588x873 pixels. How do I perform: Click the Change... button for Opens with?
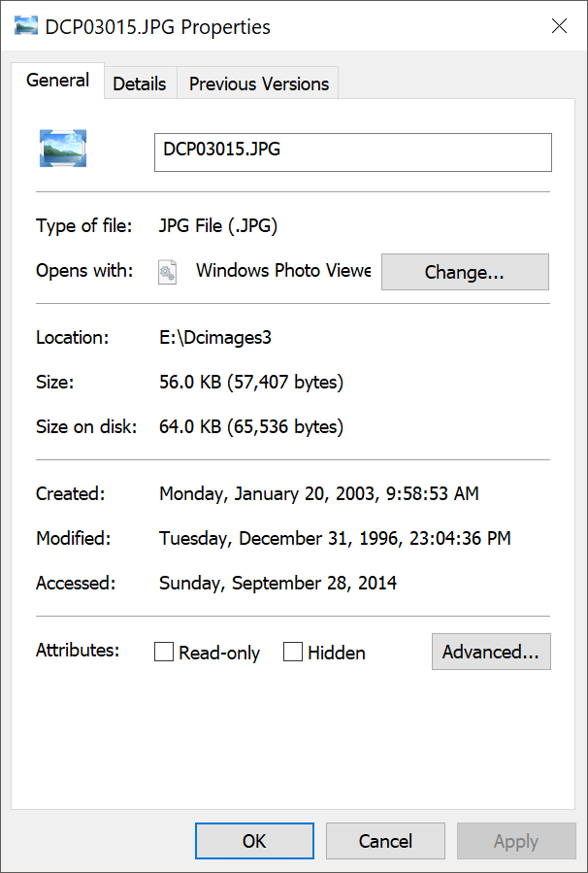(x=464, y=272)
